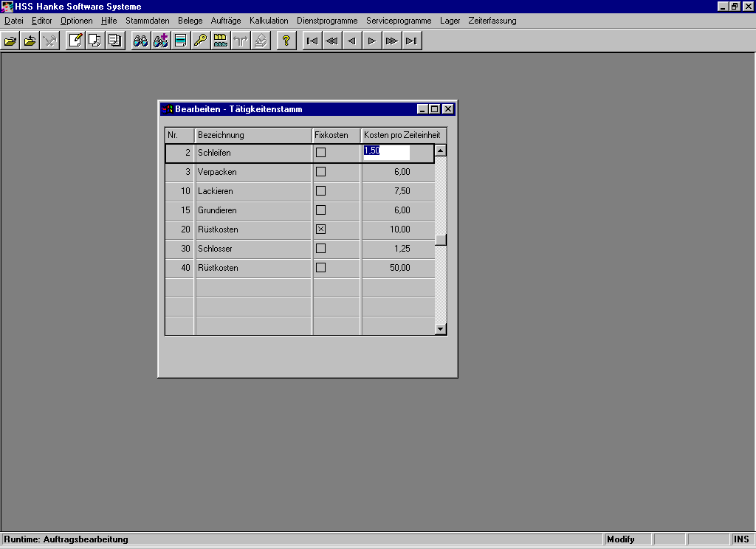Viewport: 756px width, 549px height.
Task: Click the yellow question mark help icon
Action: [286, 41]
